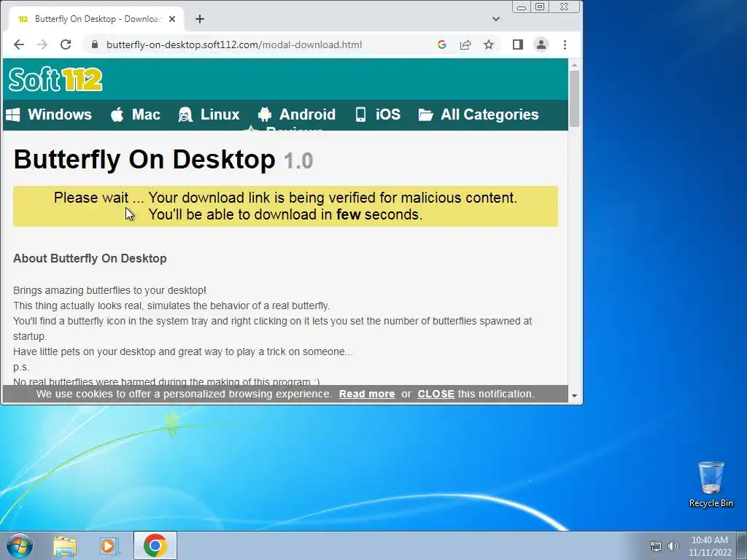747x560 pixels.
Task: Click the Apple icon beside Mac
Action: click(117, 114)
